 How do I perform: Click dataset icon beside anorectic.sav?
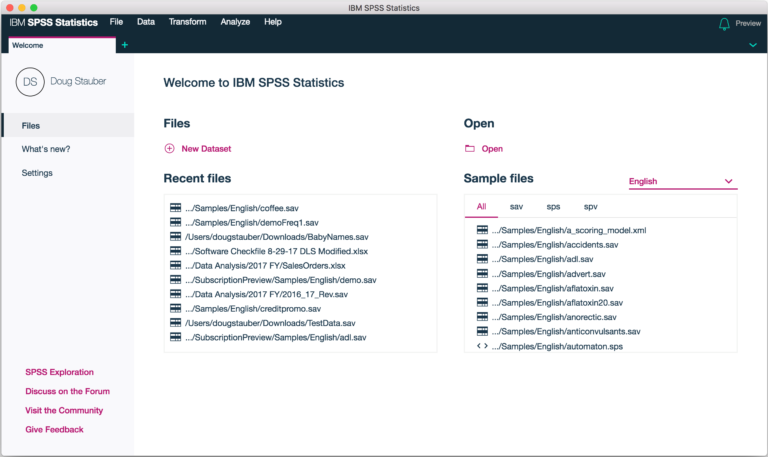click(482, 317)
